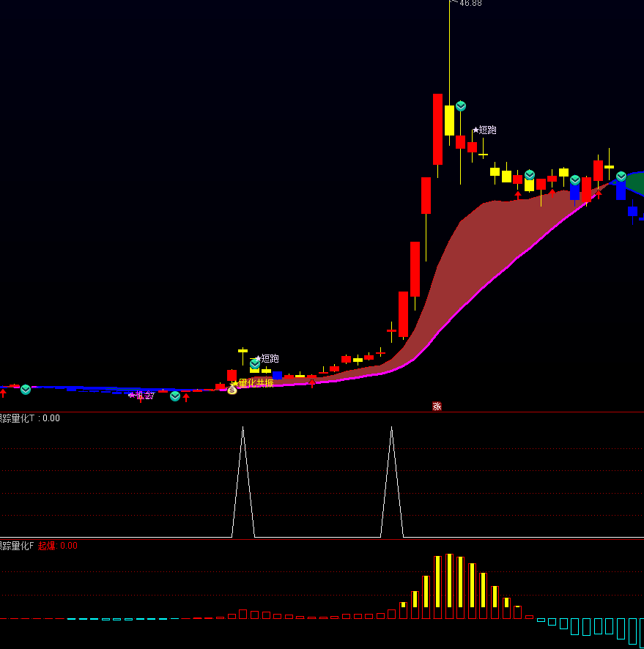
Task: Click the teal marker at the green band
Action: click(x=621, y=177)
